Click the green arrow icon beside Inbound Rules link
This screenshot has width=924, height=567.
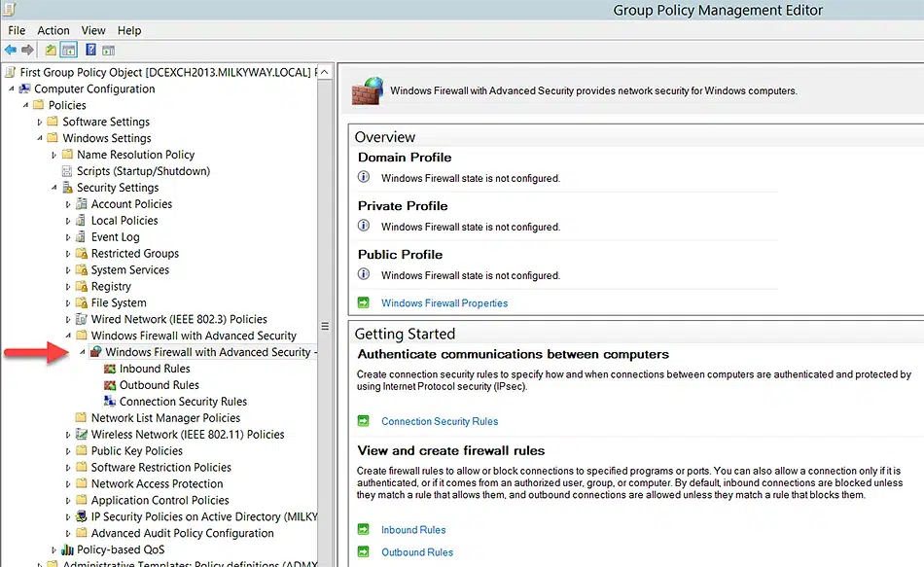click(364, 529)
